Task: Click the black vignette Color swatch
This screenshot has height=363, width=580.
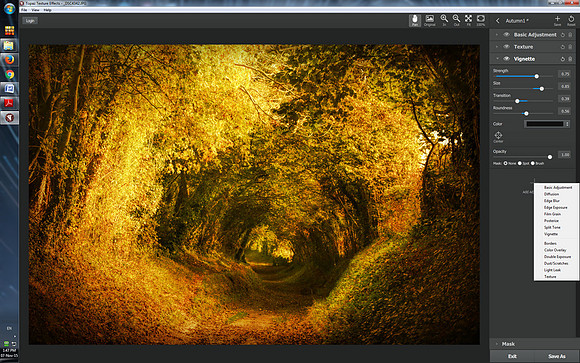Action: click(544, 124)
